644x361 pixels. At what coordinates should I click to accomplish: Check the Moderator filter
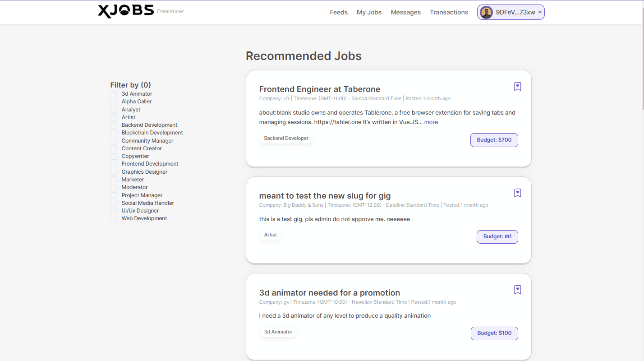[x=114, y=187]
